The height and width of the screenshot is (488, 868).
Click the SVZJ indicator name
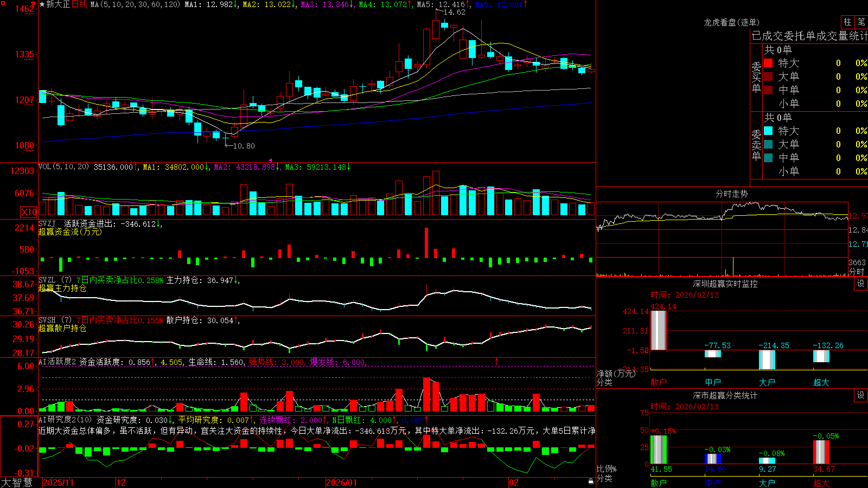(x=47, y=223)
